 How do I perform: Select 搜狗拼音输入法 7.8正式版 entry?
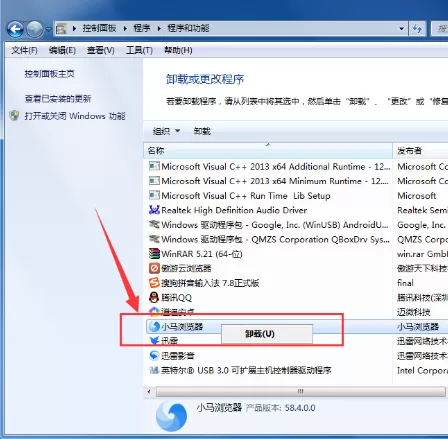point(210,283)
